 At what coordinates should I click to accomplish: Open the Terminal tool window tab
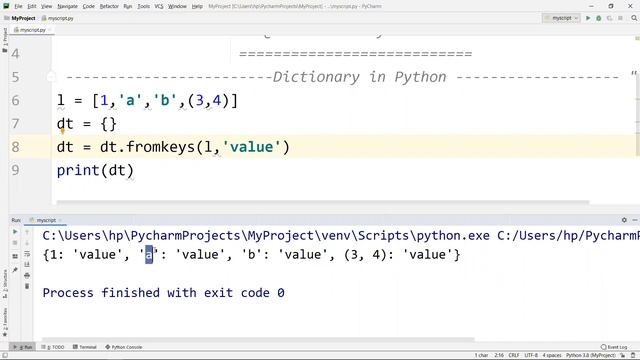click(x=84, y=347)
